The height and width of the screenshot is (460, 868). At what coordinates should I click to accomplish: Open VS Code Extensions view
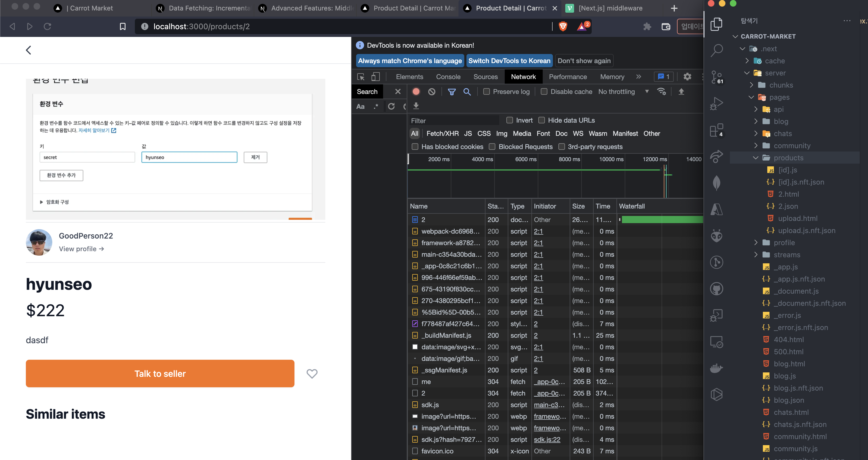716,130
